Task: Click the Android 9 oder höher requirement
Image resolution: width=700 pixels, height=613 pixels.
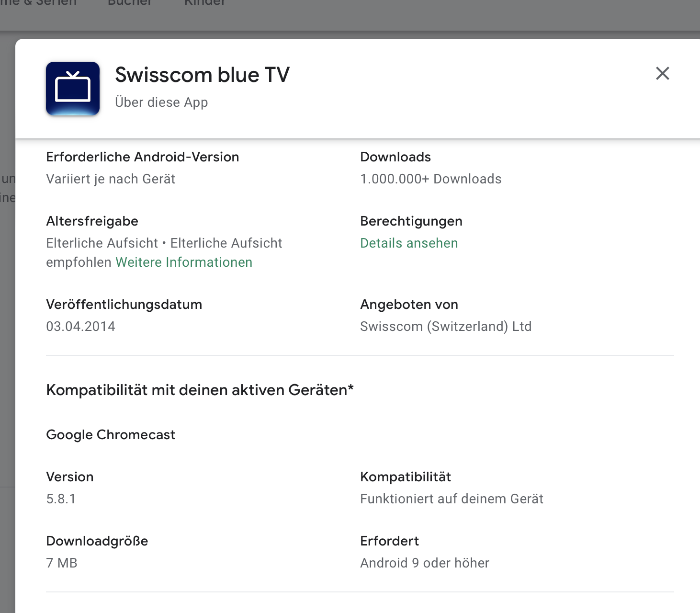Action: 424,563
